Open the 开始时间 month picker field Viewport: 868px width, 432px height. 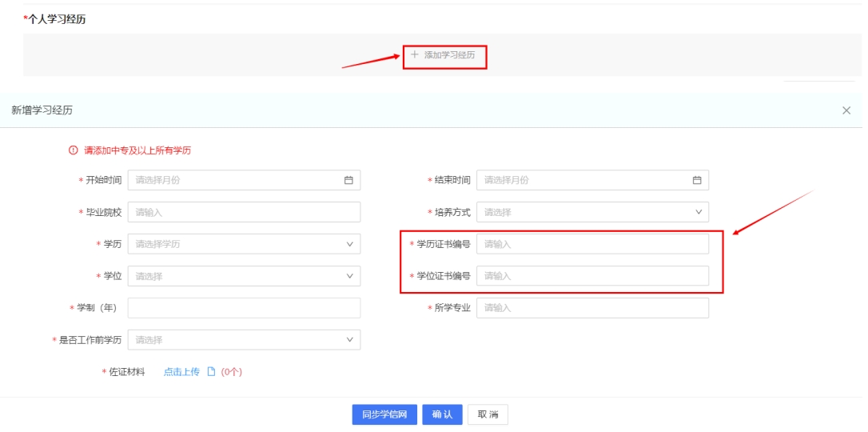(236, 180)
